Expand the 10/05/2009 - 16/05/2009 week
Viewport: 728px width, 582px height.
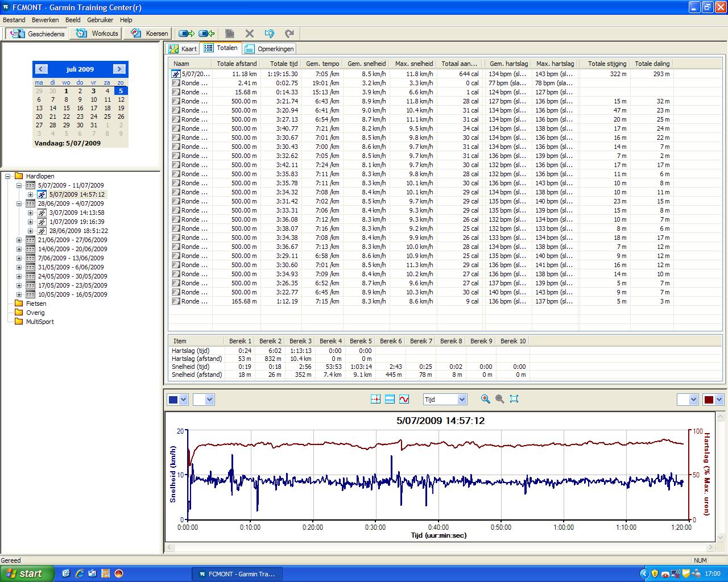(x=19, y=294)
